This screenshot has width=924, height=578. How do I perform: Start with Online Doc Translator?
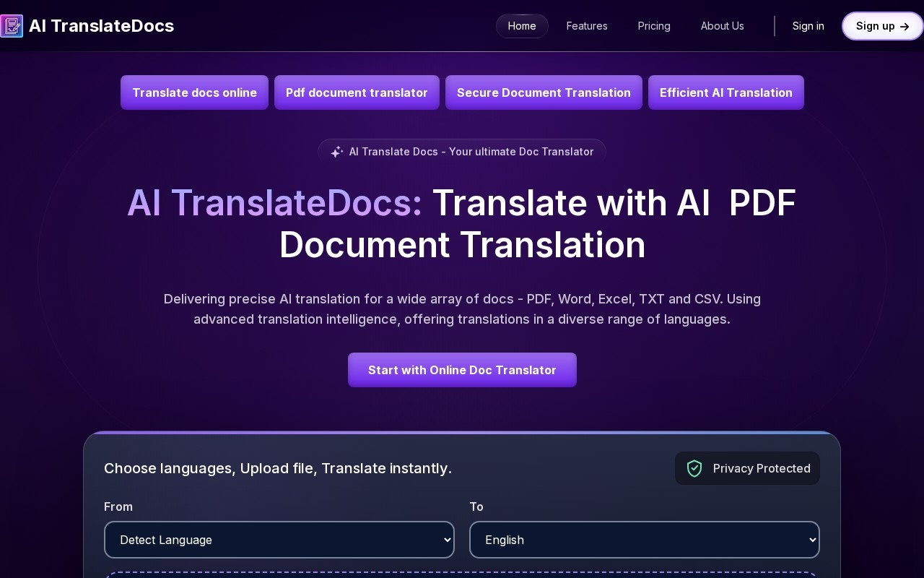(462, 370)
